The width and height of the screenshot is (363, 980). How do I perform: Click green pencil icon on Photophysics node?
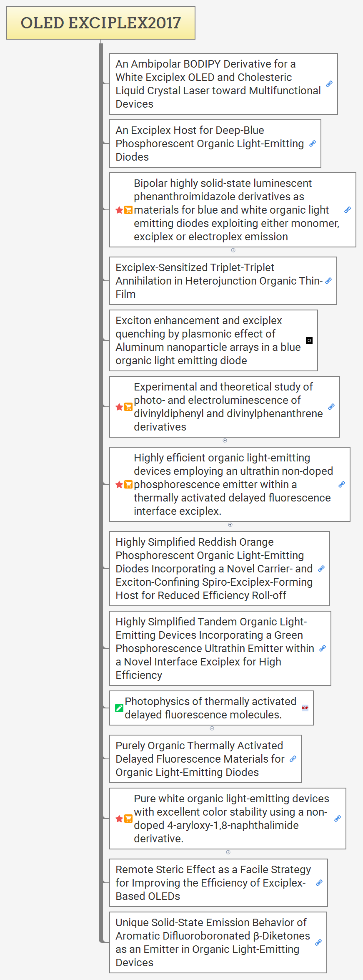119,708
